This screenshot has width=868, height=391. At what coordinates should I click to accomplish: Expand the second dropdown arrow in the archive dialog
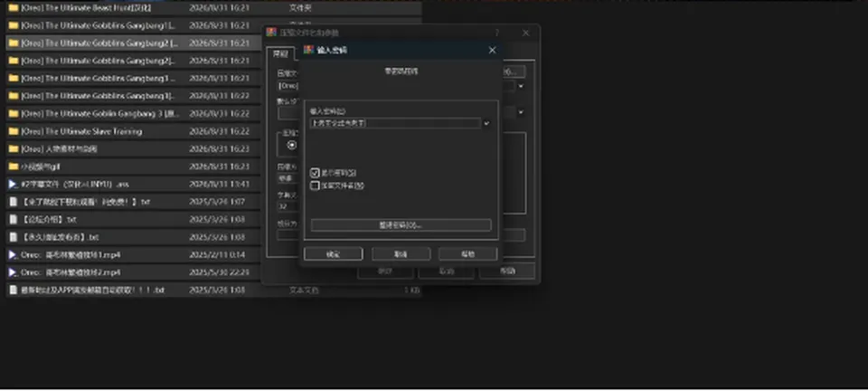tap(521, 112)
